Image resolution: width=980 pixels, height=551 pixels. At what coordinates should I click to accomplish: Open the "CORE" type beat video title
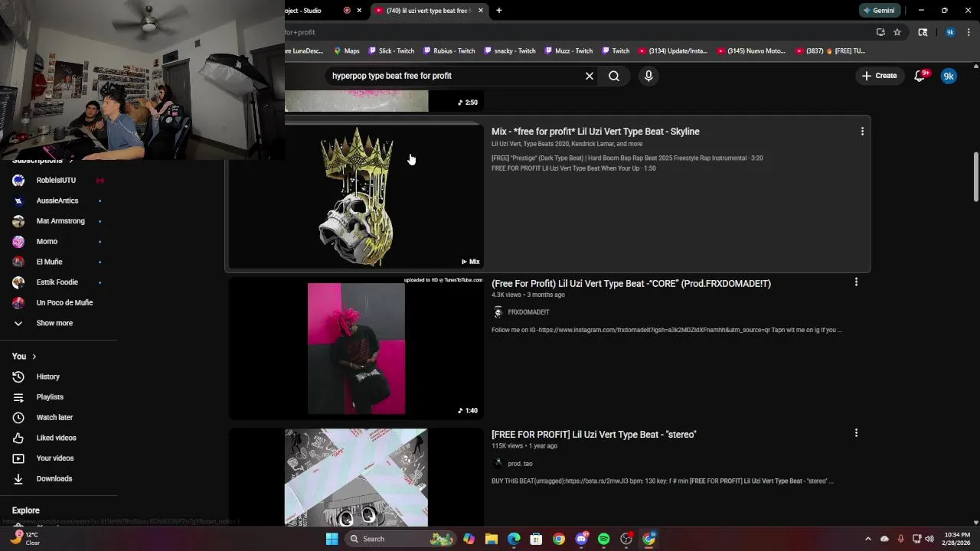click(631, 283)
